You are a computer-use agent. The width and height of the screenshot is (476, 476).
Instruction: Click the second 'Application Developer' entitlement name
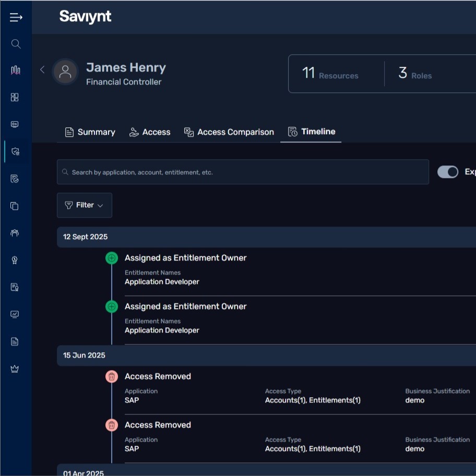point(162,330)
